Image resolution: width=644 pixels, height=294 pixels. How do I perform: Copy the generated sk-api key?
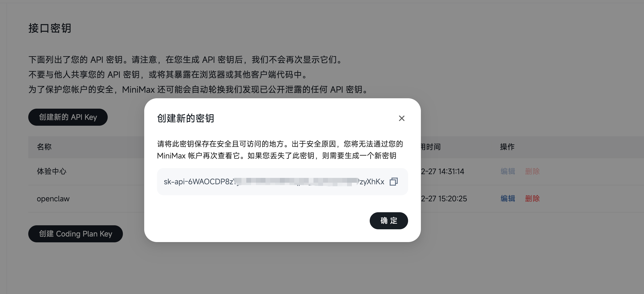pos(394,182)
